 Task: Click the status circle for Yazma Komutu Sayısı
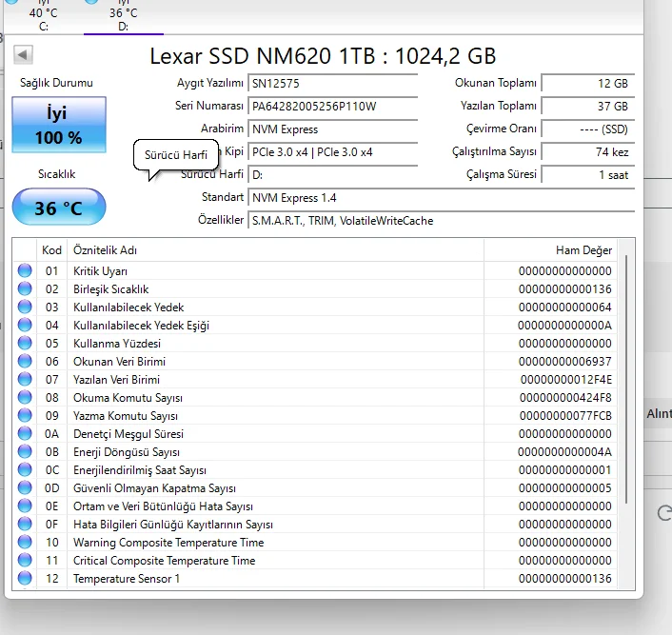pos(25,416)
